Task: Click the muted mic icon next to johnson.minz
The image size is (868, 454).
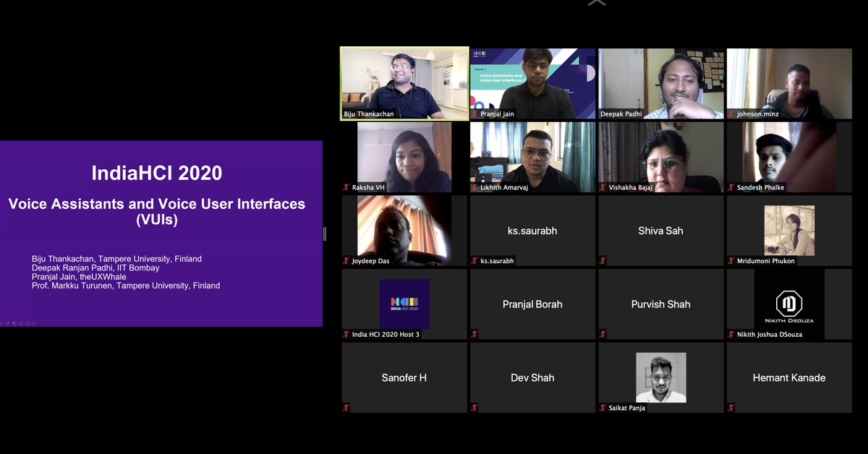Action: point(731,114)
